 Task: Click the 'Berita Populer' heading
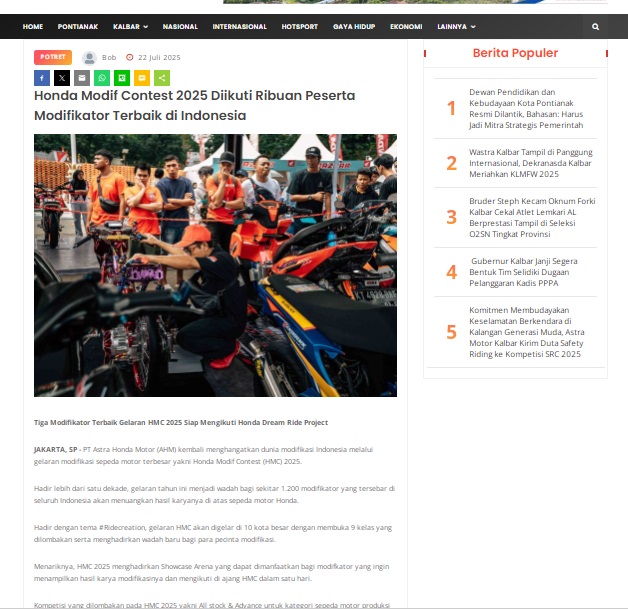(x=515, y=53)
